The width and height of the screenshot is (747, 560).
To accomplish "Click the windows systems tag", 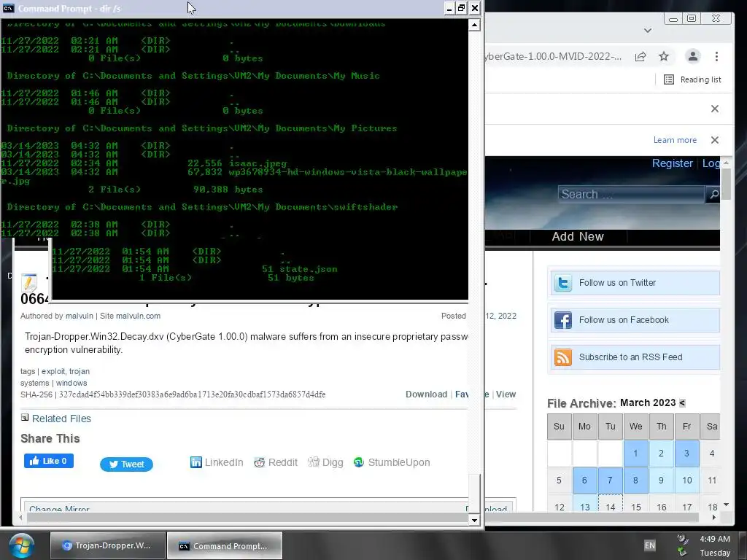I will coord(71,384).
